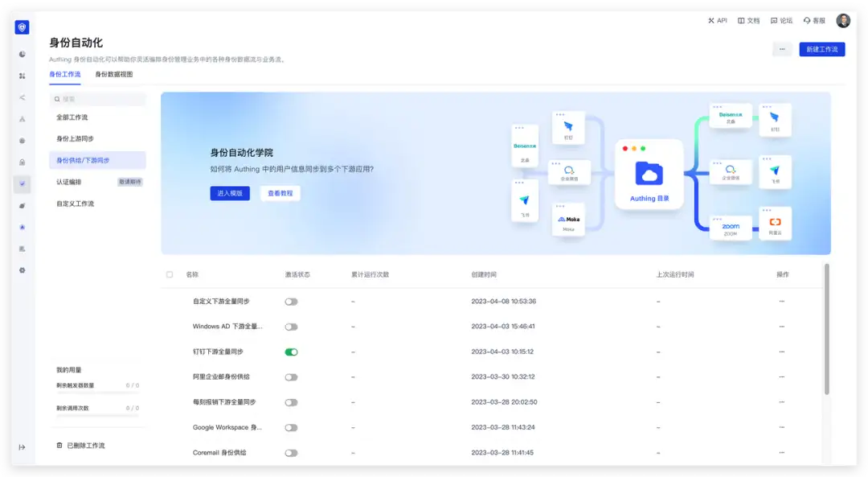Open the more options button beside 新建工作流
The image size is (868, 477).
pyautogui.click(x=782, y=49)
